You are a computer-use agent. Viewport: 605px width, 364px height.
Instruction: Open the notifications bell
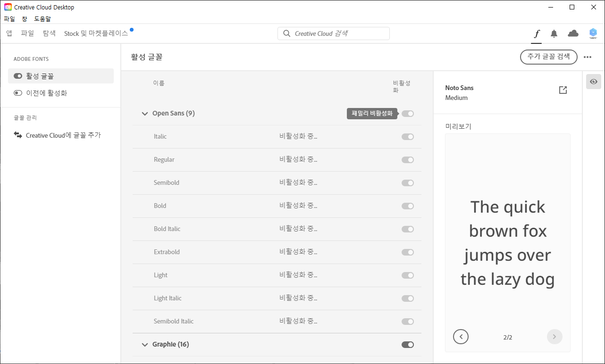pos(554,33)
